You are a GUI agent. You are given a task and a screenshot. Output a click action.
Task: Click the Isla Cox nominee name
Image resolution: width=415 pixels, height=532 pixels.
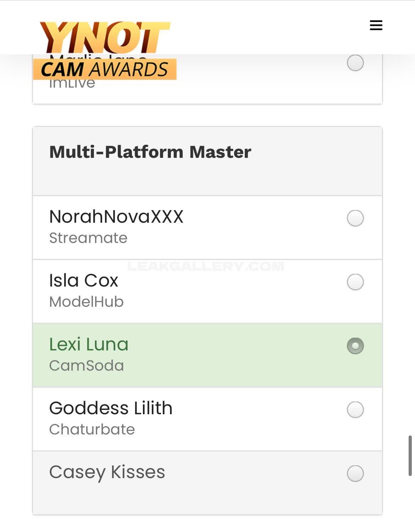point(84,280)
